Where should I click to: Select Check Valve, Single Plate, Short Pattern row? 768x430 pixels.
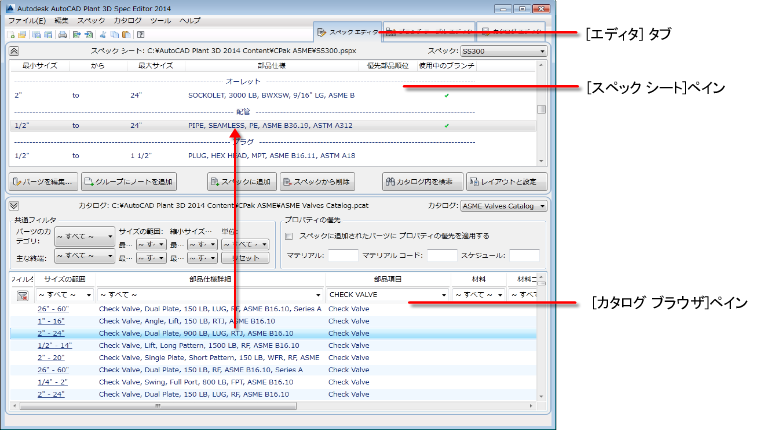point(273,358)
